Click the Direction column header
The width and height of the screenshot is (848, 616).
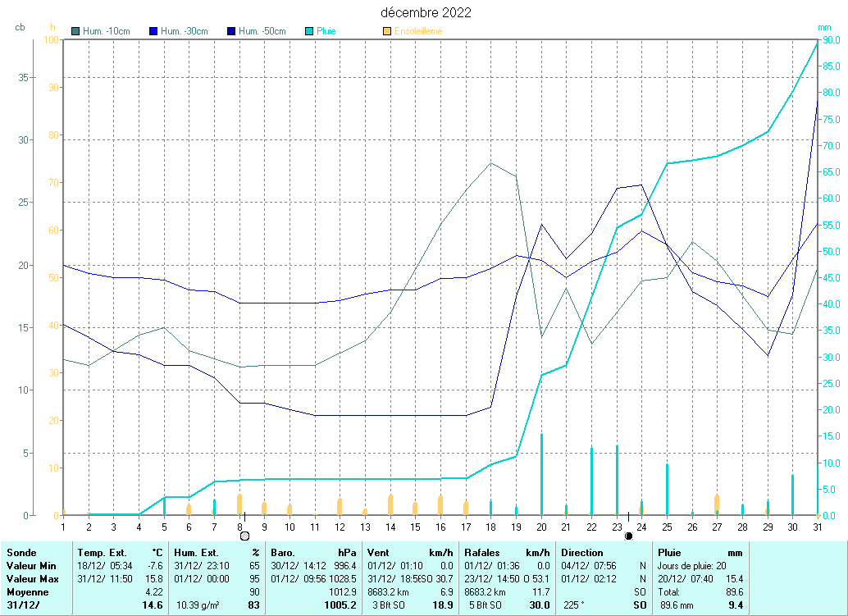click(x=582, y=553)
